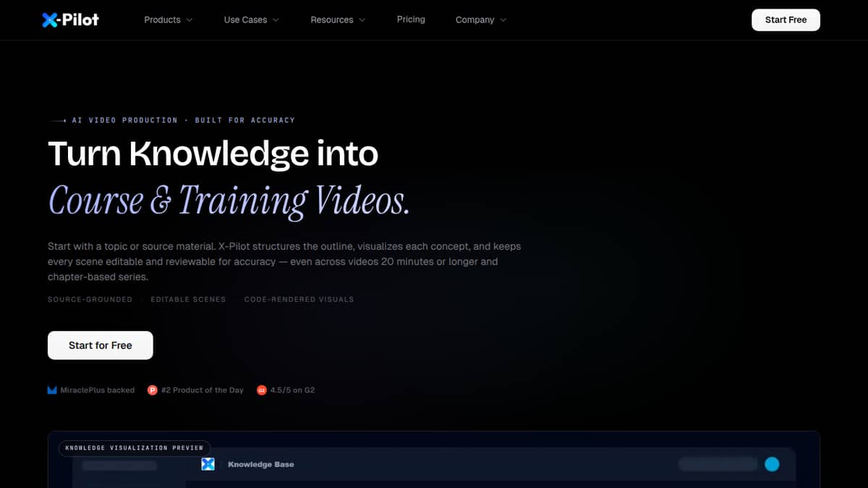Click the blue circle avatar in preview

(x=772, y=464)
